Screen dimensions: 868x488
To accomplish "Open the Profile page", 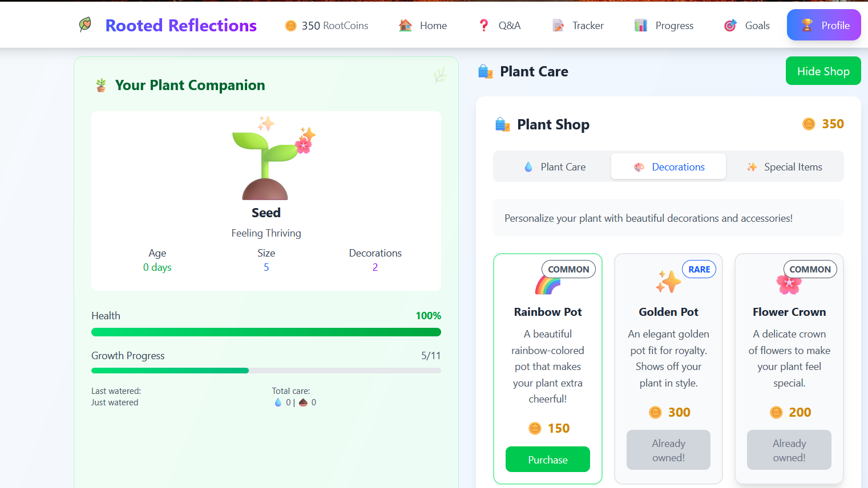I will [823, 26].
